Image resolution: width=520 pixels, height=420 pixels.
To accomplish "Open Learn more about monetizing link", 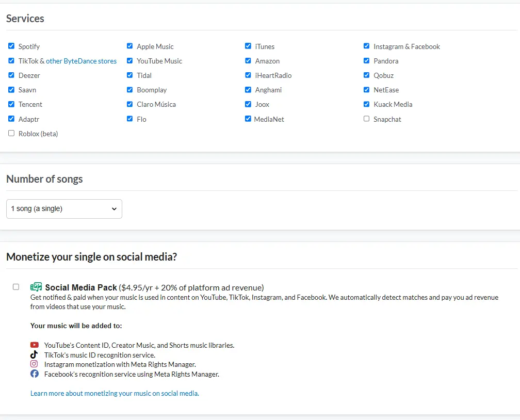I will pos(115,394).
